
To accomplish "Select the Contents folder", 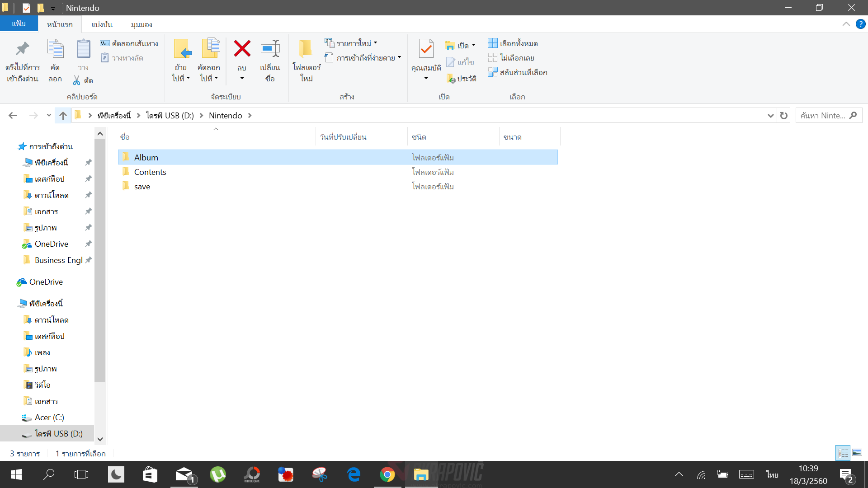I will tap(337, 172).
